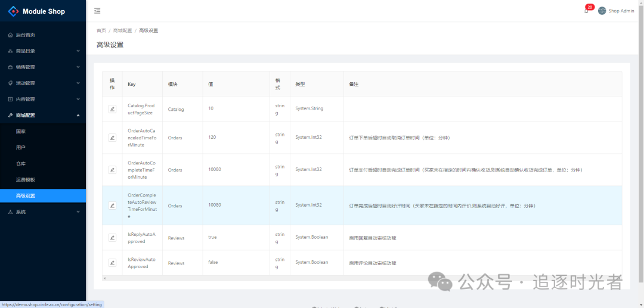Click edit icon for IsReviewAutoApproved
Screen dimensions: 644x308
pyautogui.click(x=112, y=263)
